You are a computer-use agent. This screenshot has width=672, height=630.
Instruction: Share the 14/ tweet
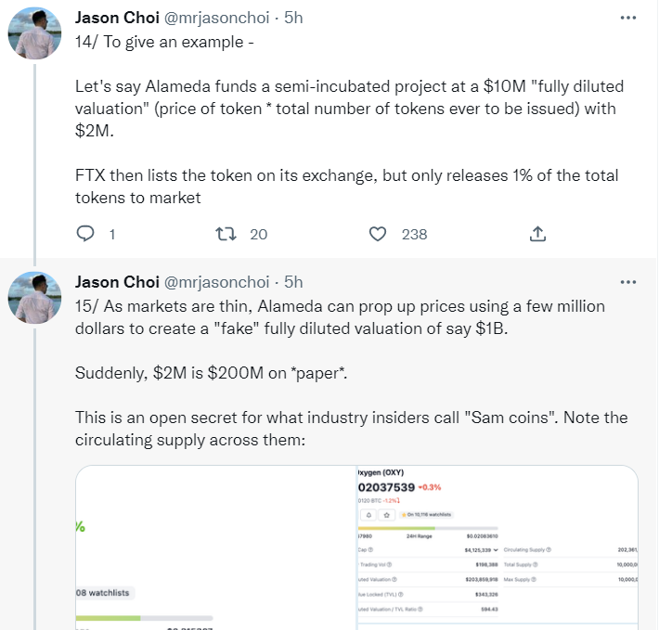536,235
